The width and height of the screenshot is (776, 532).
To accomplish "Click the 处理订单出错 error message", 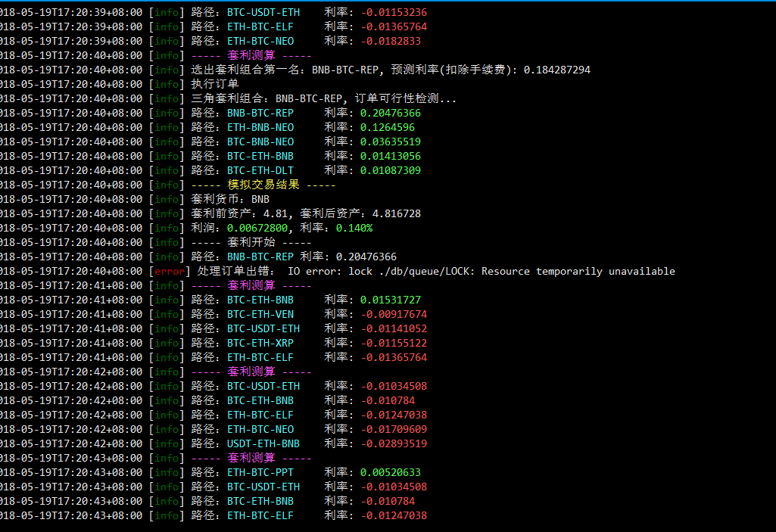I will [233, 271].
